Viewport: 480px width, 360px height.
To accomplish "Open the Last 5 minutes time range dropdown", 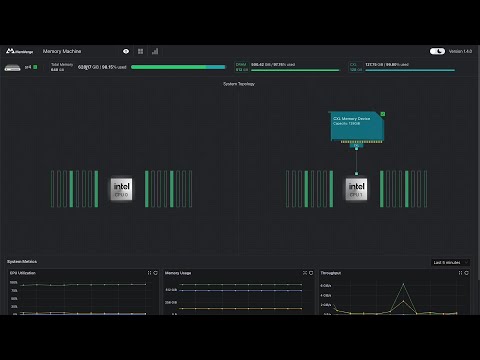I will (x=451, y=262).
